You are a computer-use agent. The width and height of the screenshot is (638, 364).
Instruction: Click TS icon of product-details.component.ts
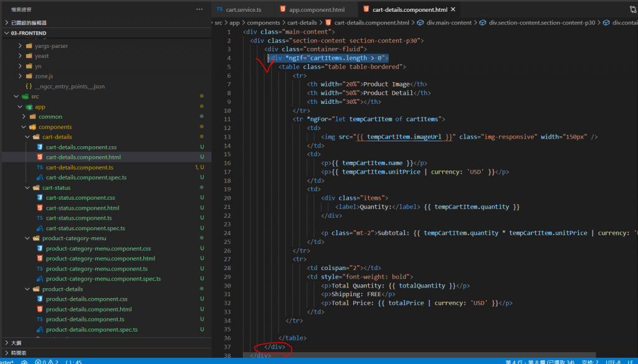tap(39, 319)
